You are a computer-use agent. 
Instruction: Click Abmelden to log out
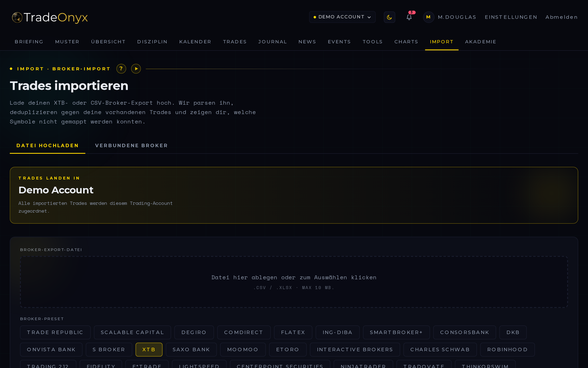[x=561, y=17]
